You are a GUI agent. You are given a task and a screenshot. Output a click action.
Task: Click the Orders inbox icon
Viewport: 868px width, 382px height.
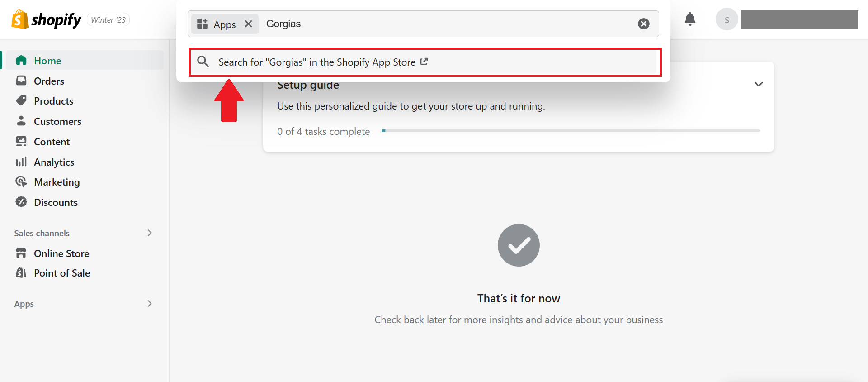coord(21,81)
